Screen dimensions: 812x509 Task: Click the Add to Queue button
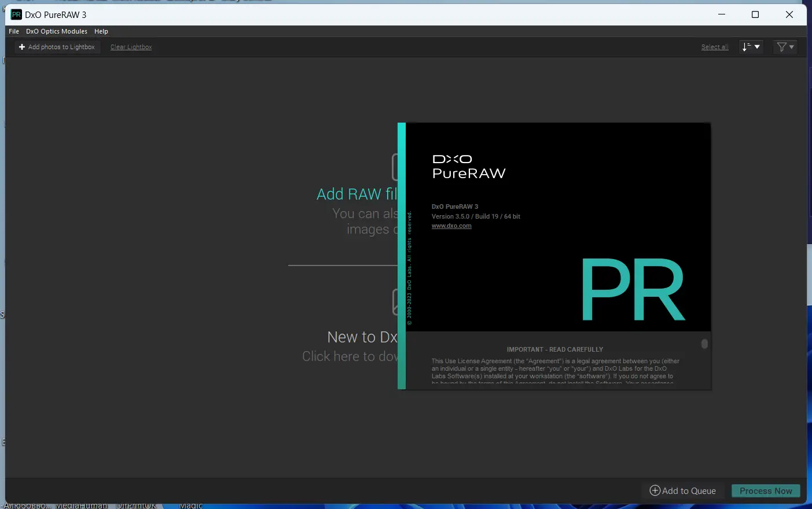pos(683,490)
